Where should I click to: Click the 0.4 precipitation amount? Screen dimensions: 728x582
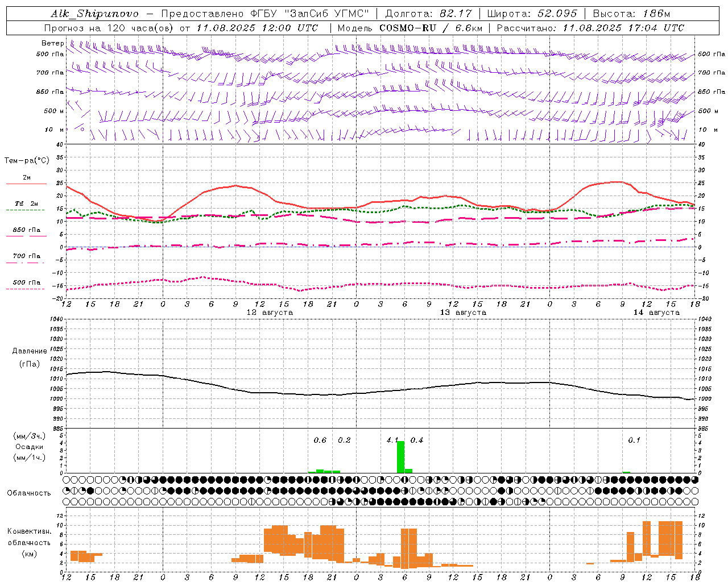click(x=417, y=440)
